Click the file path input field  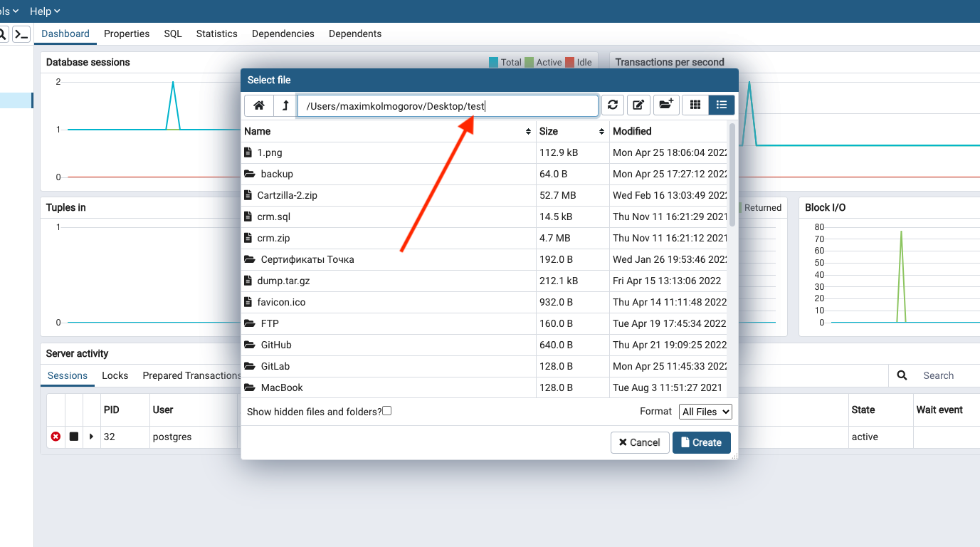click(448, 105)
